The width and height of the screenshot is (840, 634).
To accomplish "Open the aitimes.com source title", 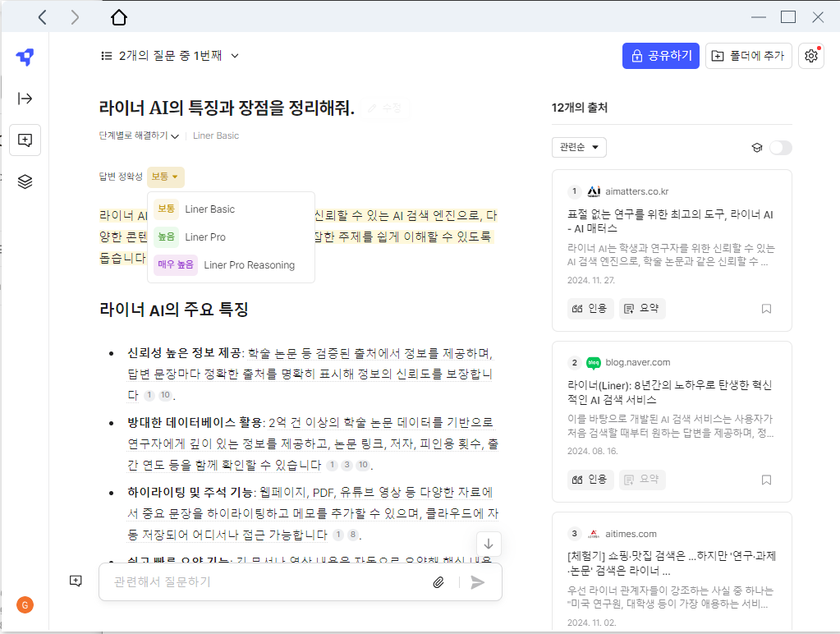I will coord(672,563).
